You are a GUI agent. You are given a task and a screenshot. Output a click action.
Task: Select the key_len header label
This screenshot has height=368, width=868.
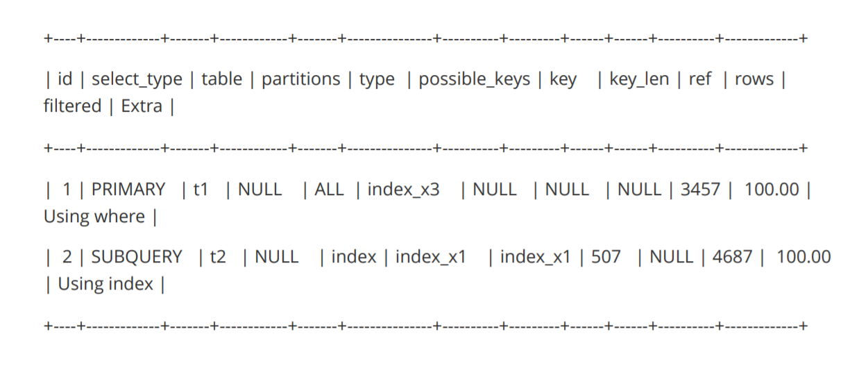tap(640, 80)
